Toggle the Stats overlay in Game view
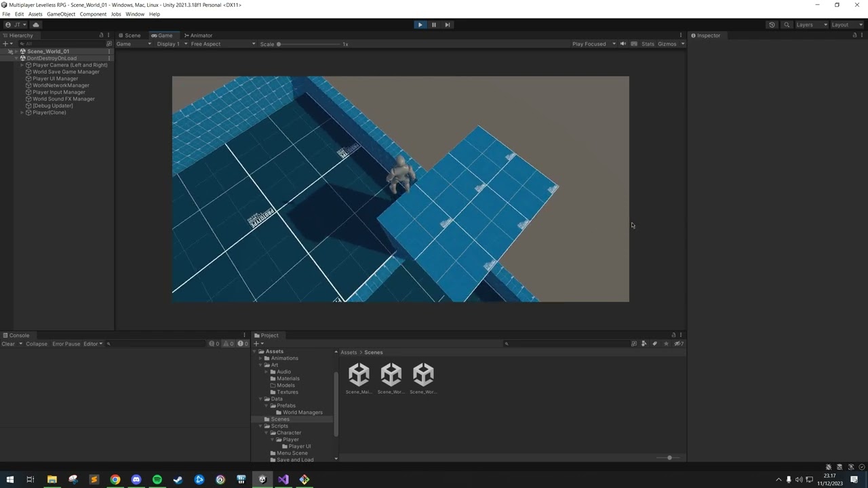The image size is (868, 488). (648, 44)
